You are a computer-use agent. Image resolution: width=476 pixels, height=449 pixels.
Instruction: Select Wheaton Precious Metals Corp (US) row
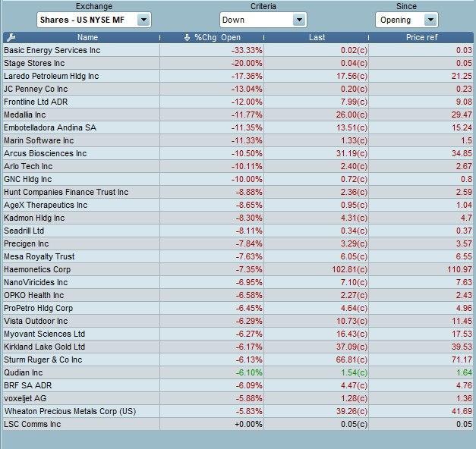point(238,411)
